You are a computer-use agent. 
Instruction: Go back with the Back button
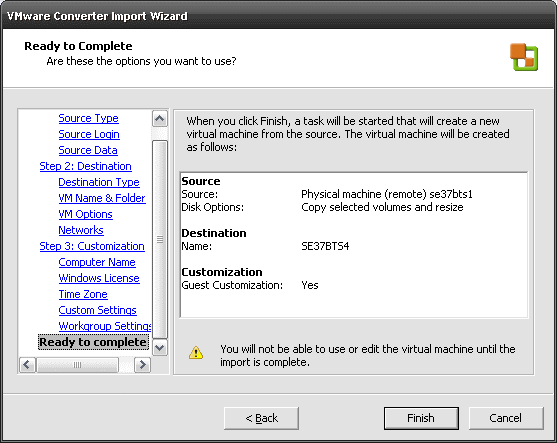[261, 418]
